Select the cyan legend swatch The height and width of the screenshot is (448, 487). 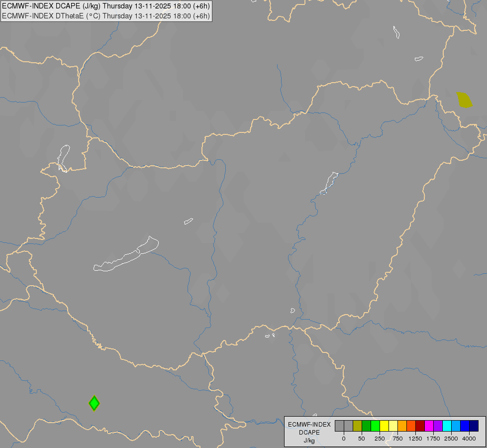pos(447,426)
